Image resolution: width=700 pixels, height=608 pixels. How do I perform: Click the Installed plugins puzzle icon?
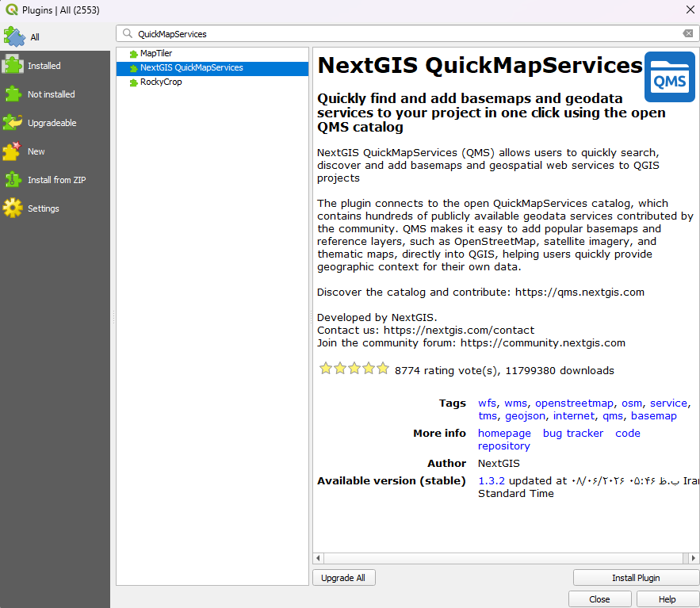click(13, 66)
